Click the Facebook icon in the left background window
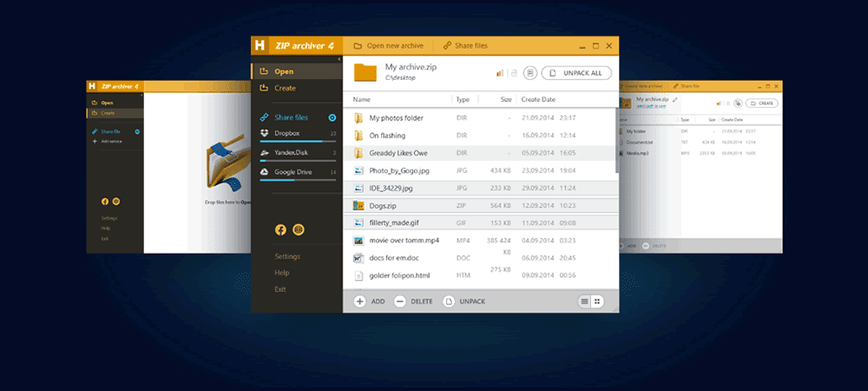The width and height of the screenshot is (868, 391). pos(105,202)
